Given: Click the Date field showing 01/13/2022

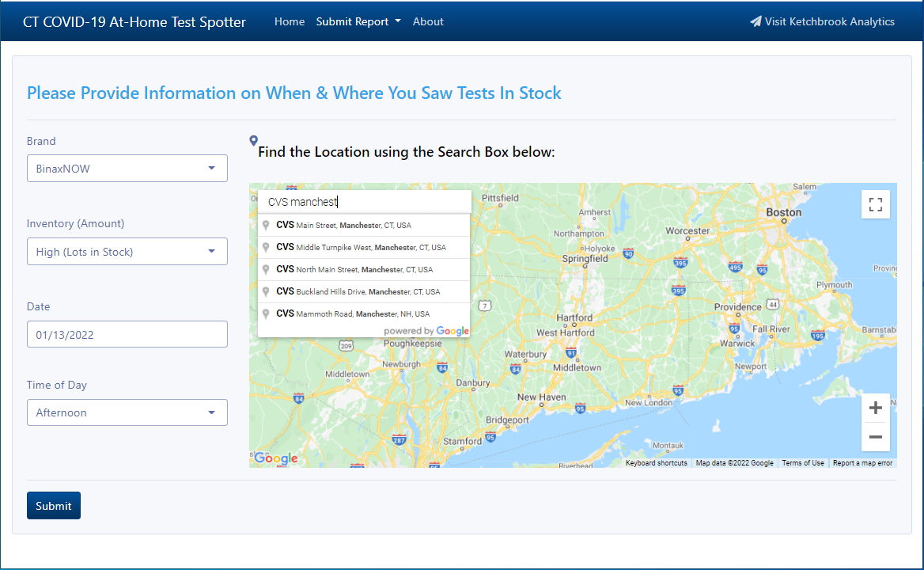Looking at the screenshot, I should click(127, 334).
